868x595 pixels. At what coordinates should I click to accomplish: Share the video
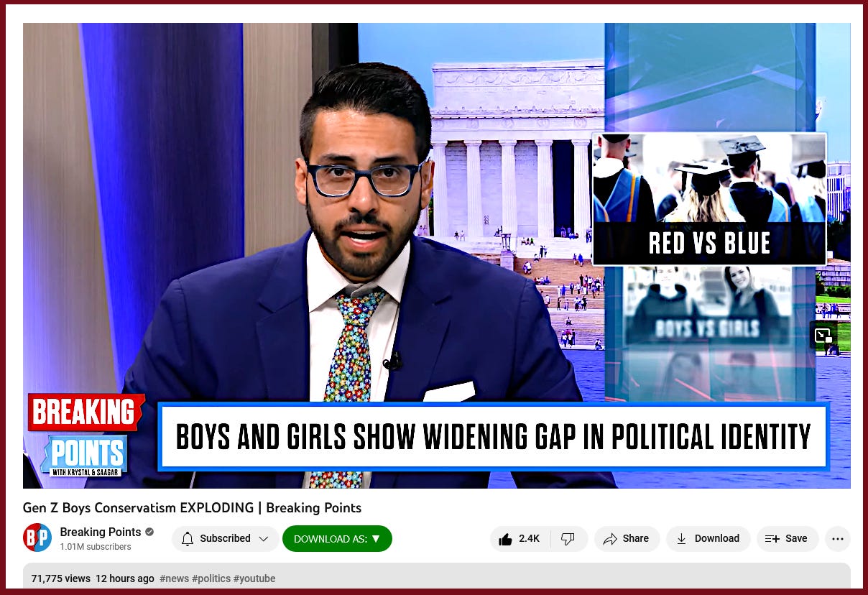[627, 539]
